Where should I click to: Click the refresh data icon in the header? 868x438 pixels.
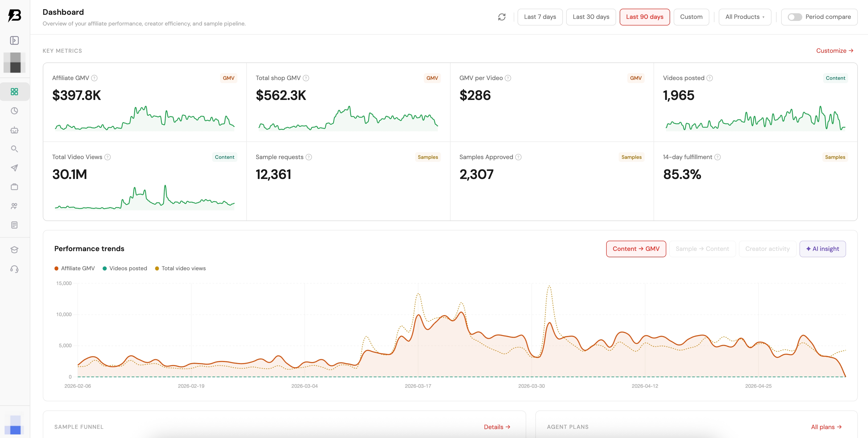(502, 17)
